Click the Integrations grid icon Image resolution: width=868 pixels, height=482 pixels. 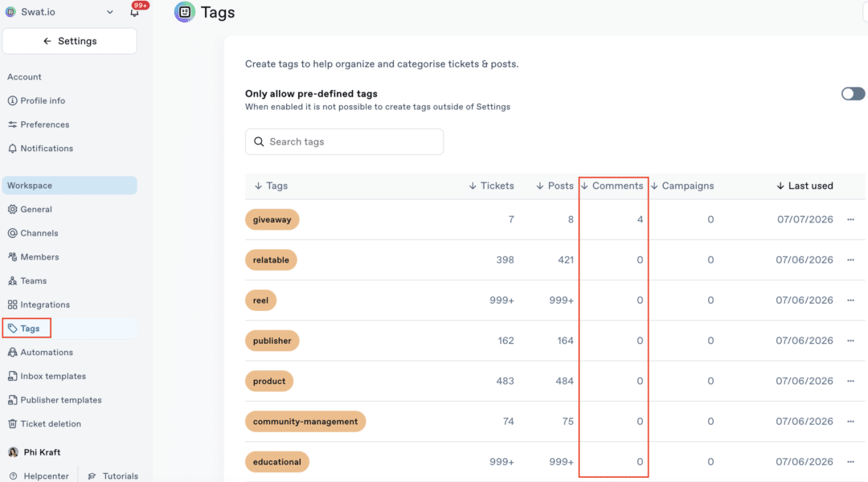(x=12, y=304)
